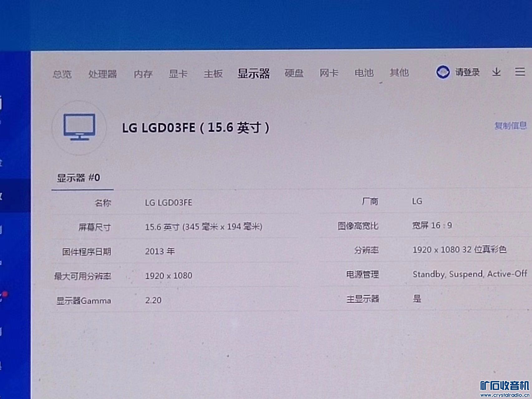Click the 图像高宽比 label
Screen dimensions: 532x399
click(x=358, y=226)
